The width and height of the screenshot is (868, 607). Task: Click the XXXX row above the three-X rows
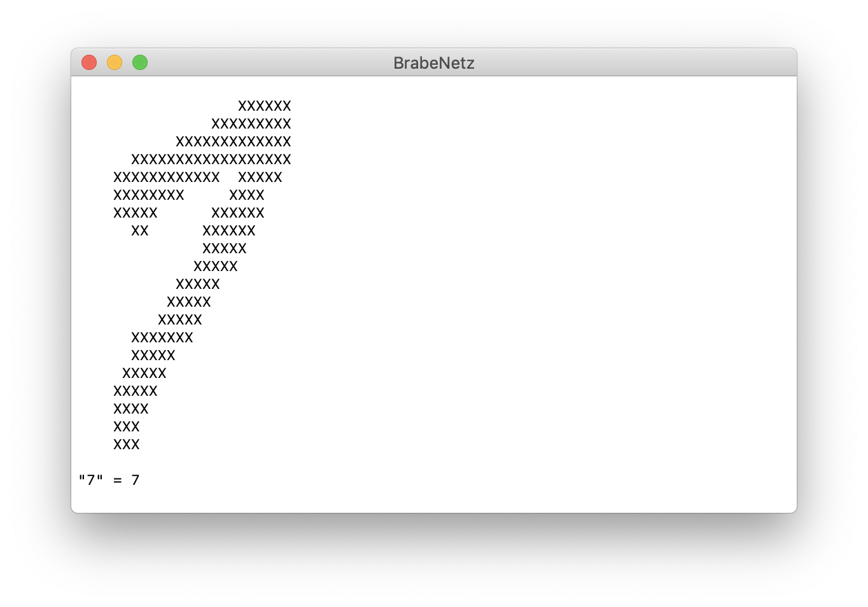pyautogui.click(x=131, y=408)
